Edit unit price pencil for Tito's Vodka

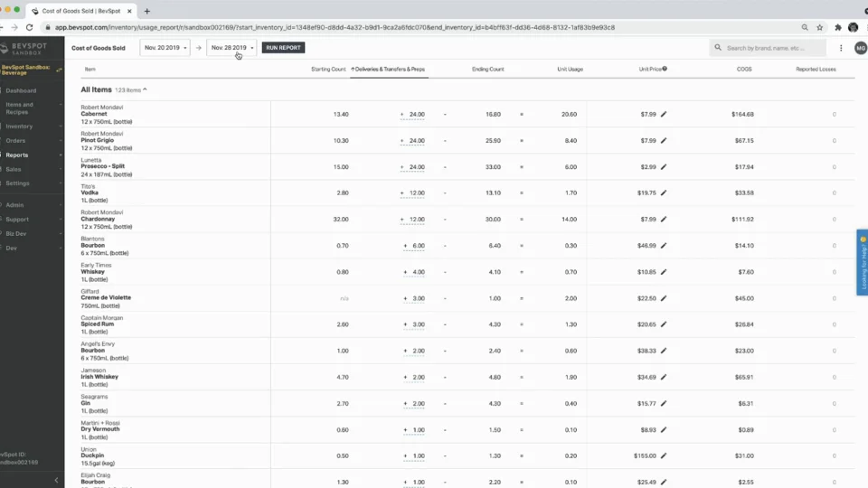663,193
